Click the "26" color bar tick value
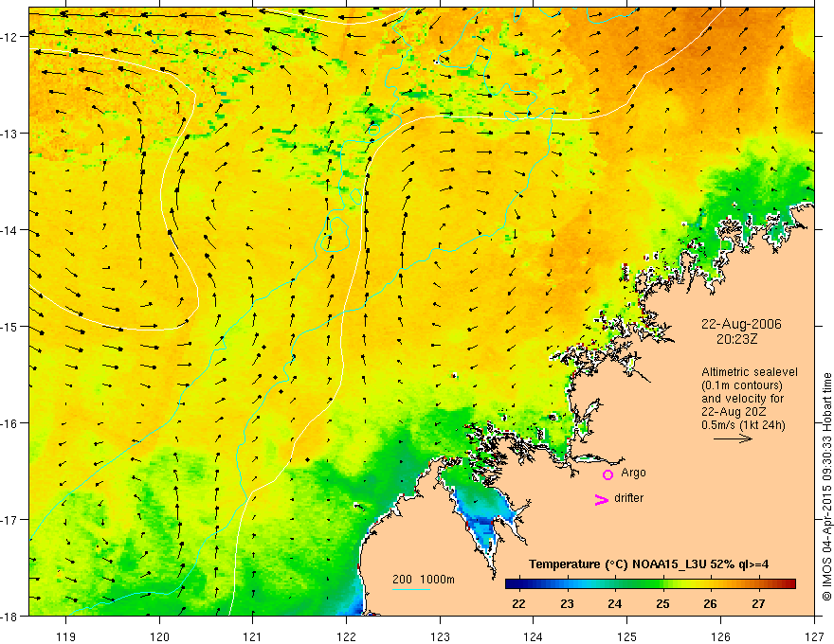This screenshot has height=644, width=834. 710,604
